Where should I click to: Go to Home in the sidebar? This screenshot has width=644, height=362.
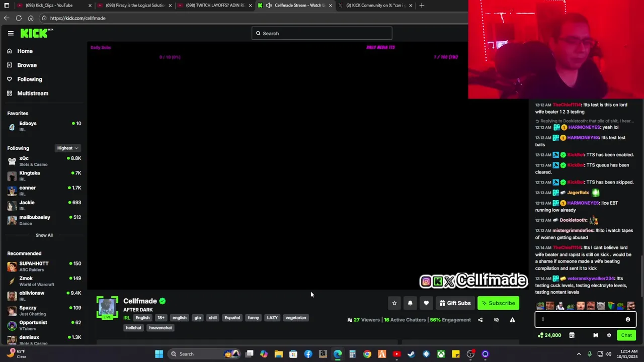[x=25, y=51]
